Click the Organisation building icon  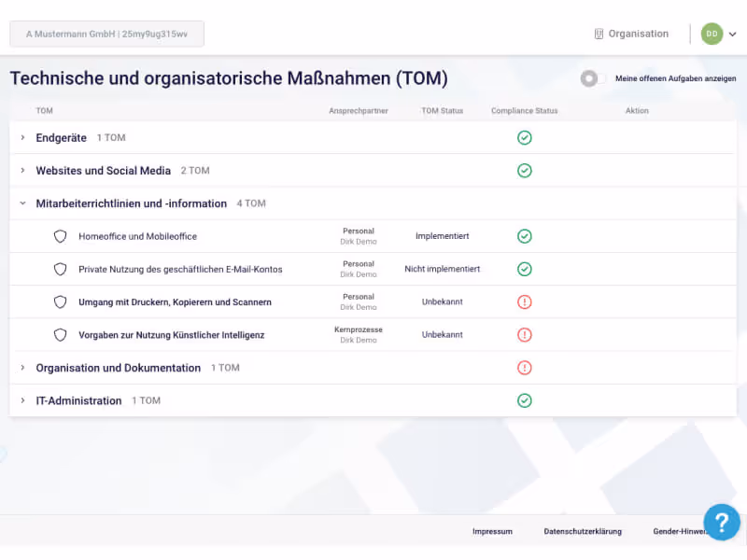[x=599, y=34]
